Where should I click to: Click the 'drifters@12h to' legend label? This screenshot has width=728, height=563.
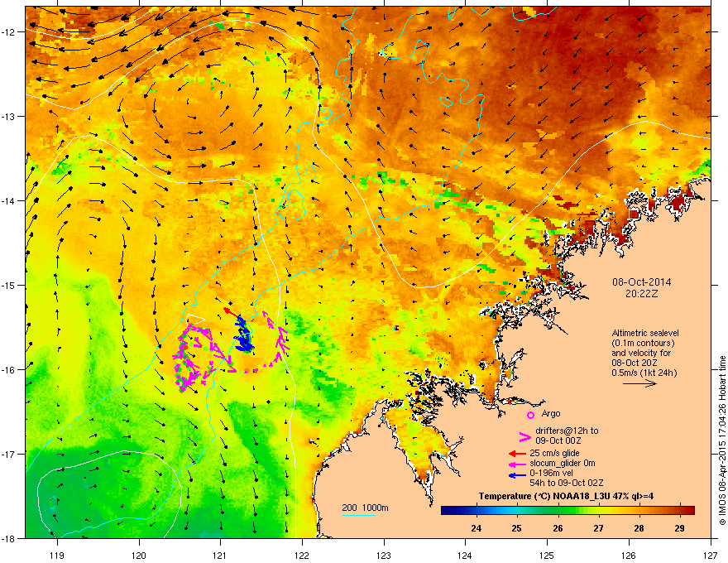tap(567, 431)
